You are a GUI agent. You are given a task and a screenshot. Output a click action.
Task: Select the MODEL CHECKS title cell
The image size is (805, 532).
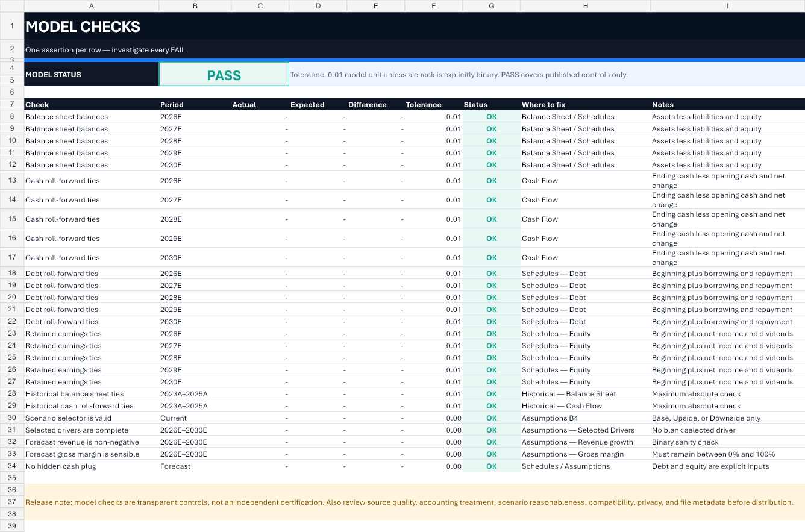pyautogui.click(x=415, y=27)
